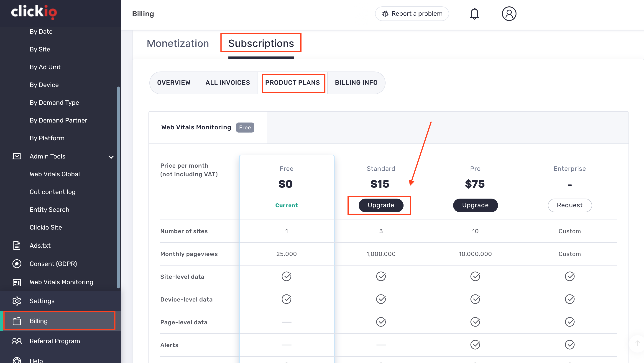Click the Report a problem button
This screenshot has width=644, height=363.
(x=412, y=13)
